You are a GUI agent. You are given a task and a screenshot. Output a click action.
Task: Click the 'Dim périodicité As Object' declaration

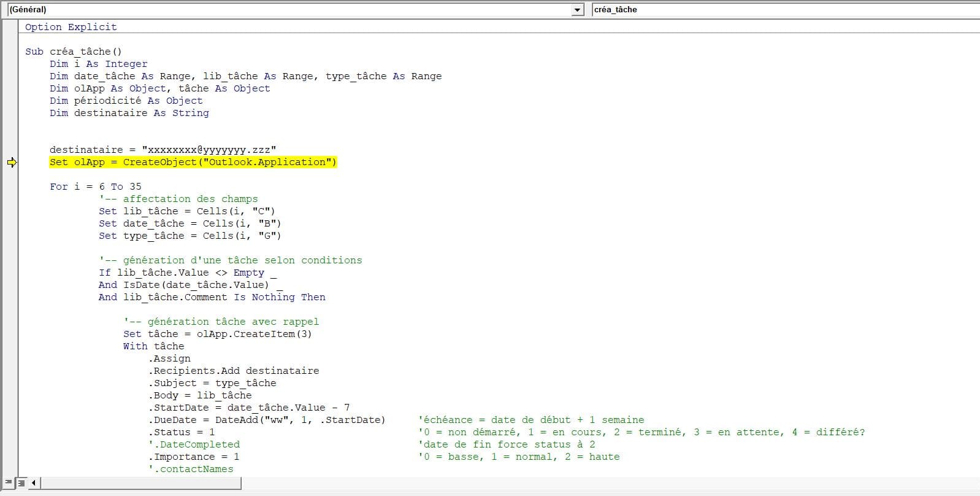126,101
